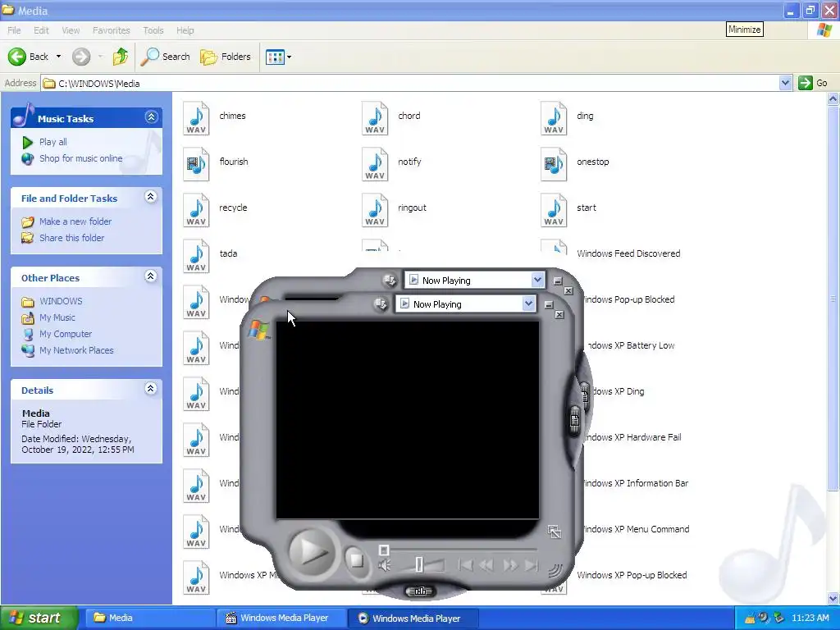Select the chord WAV file icon
The height and width of the screenshot is (630, 840).
coord(375,118)
